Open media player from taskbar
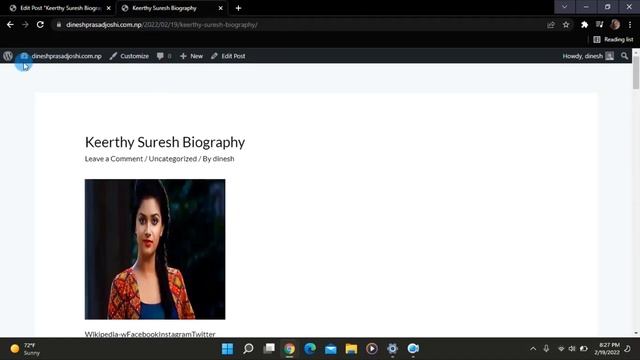Viewport: 640px width, 360px height. click(371, 349)
